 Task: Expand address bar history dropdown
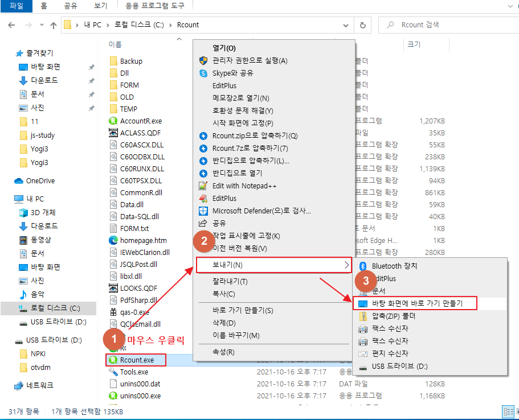pyautogui.click(x=346, y=25)
